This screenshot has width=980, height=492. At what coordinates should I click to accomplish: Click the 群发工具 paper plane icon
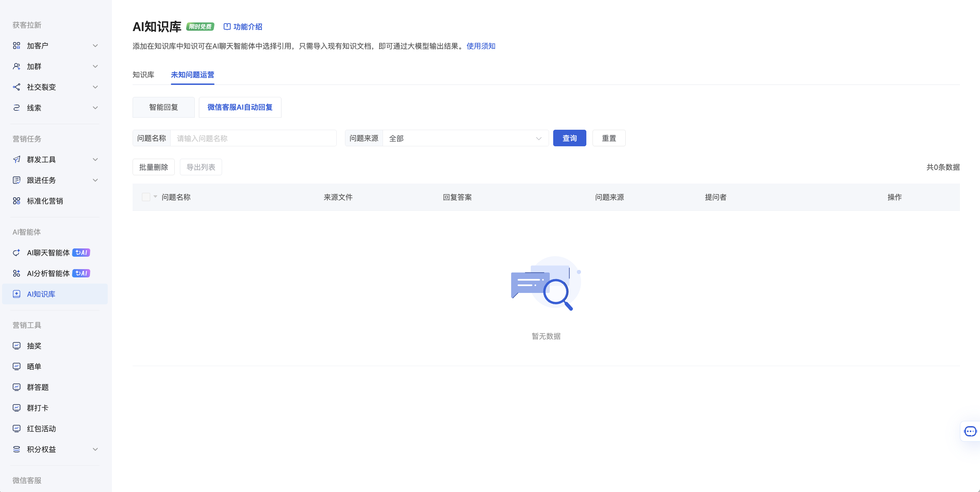pos(16,159)
